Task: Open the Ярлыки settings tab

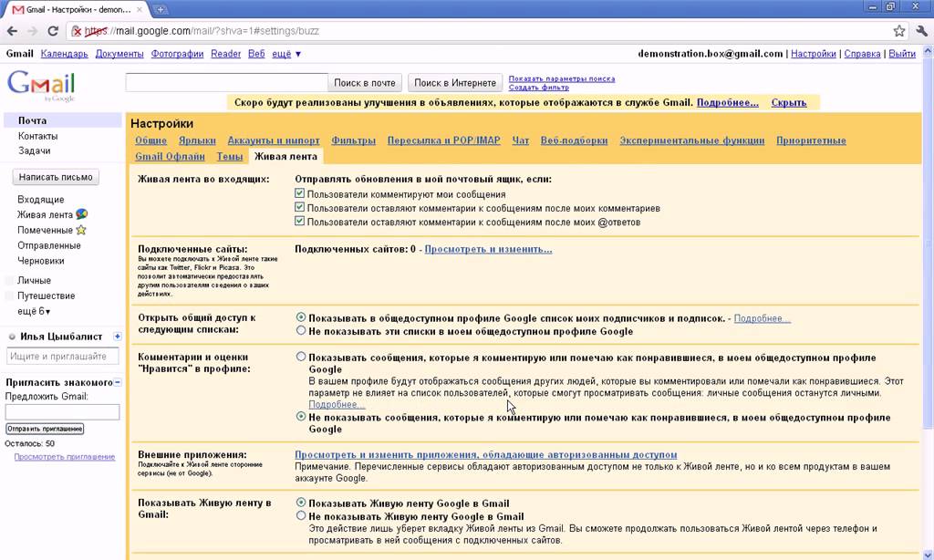Action: 197,140
